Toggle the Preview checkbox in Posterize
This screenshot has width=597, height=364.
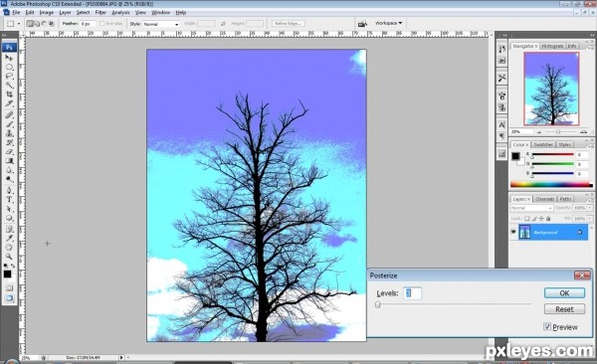pos(547,326)
